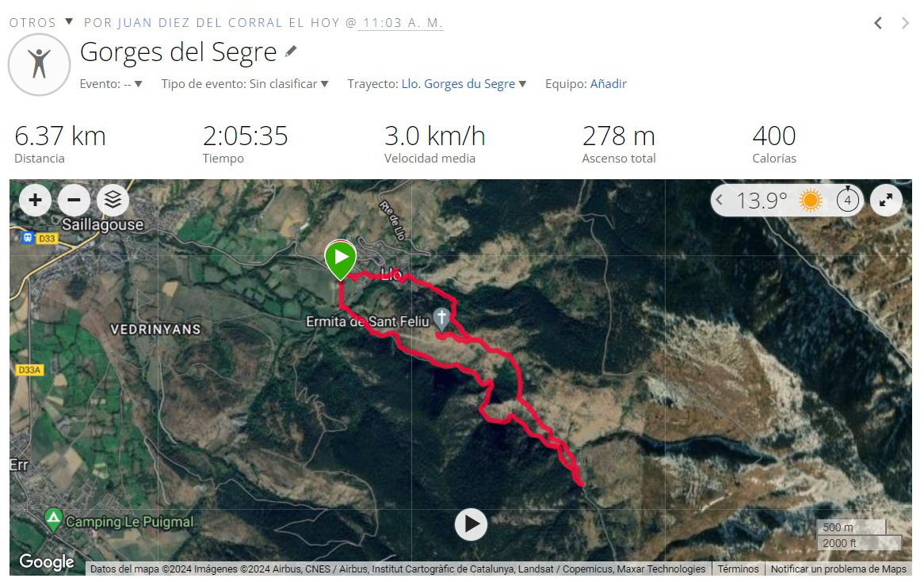Click the Camping Le Puigmal map marker

54,520
